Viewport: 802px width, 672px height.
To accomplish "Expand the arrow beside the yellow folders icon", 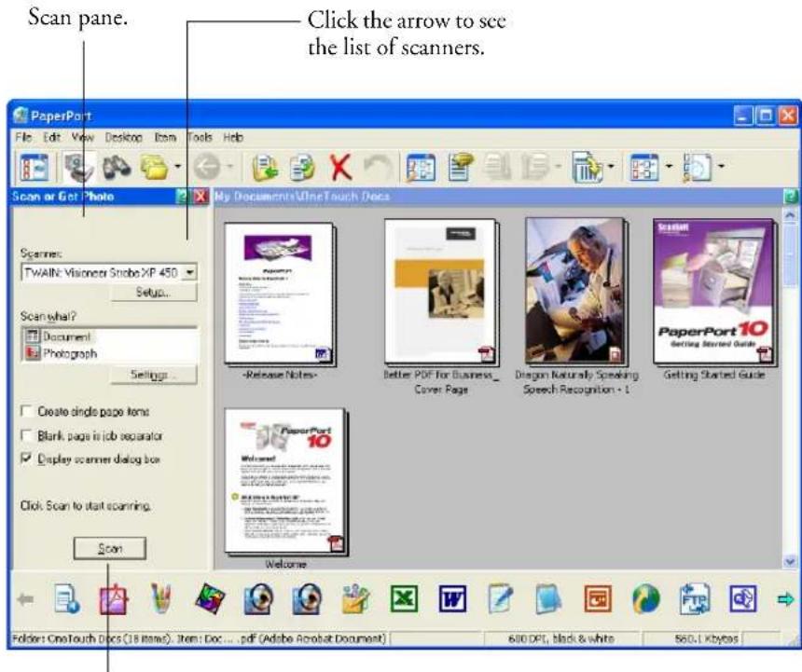I will tap(177, 166).
